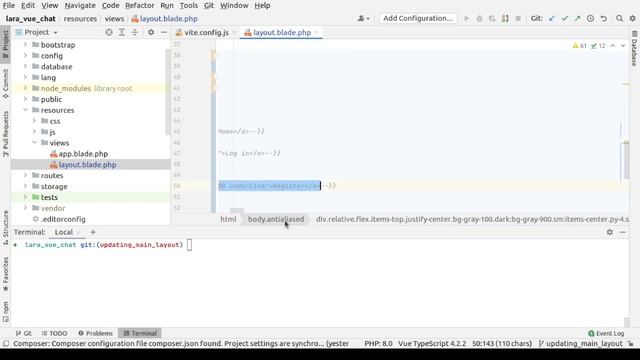Open Search Everywhere magnifier icon
The image size is (640, 360).
pos(619,18)
